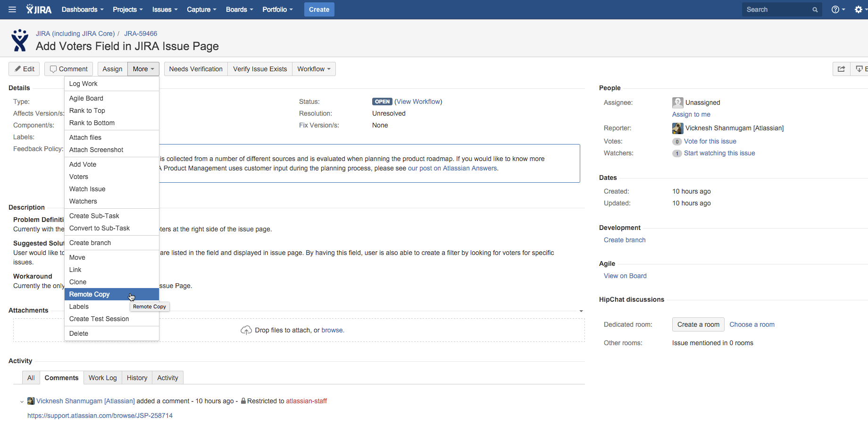
Task: Choose Create Test Session
Action: coord(112,319)
